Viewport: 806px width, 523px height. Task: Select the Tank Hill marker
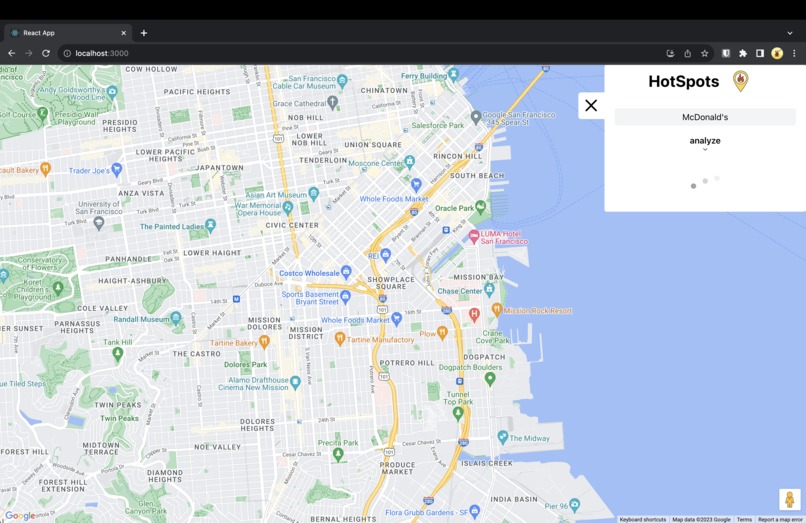coord(118,353)
